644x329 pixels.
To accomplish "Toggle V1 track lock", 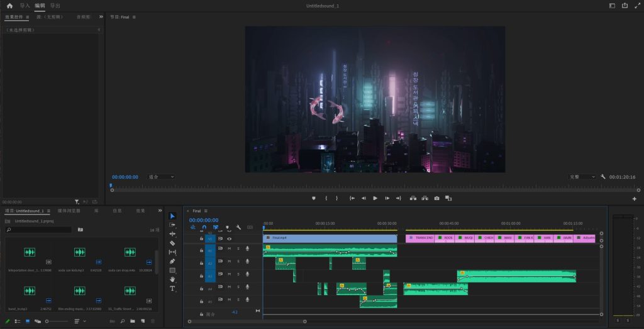I will (201, 238).
